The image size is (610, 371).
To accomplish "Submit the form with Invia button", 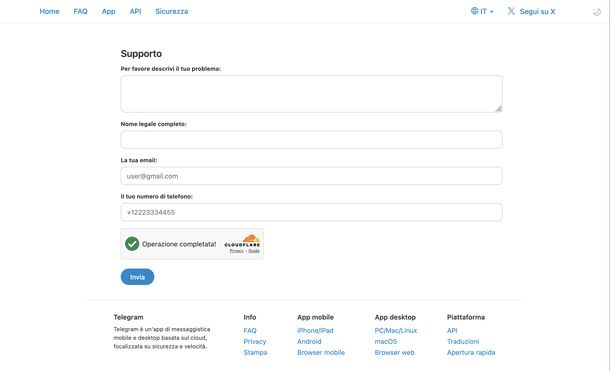I will coord(137,277).
